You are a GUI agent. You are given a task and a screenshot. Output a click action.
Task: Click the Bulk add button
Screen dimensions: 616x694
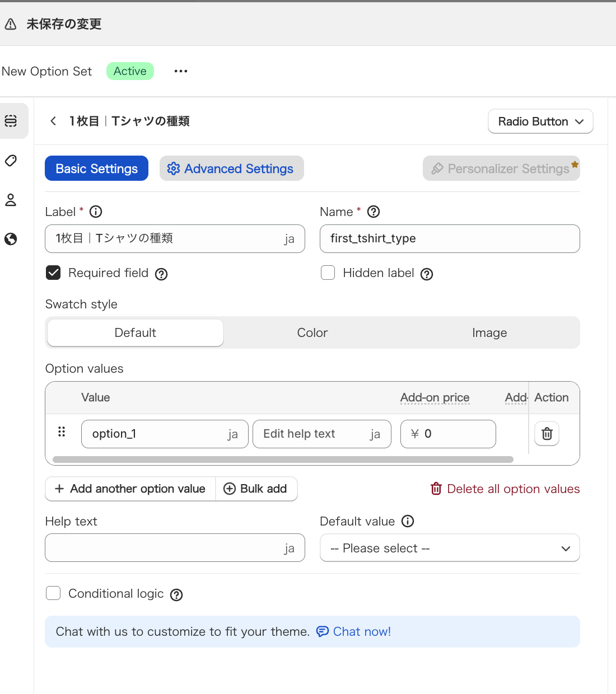(x=256, y=489)
